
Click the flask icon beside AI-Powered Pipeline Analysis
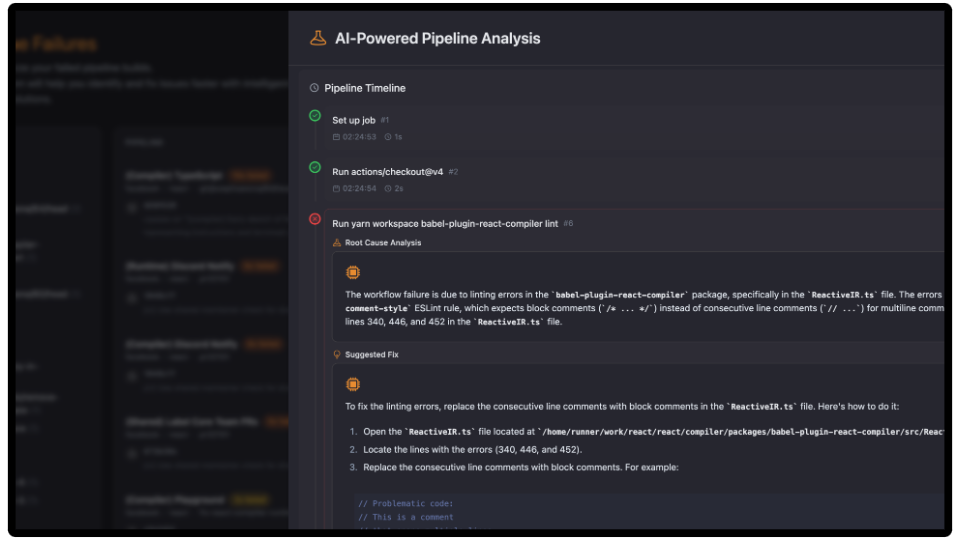pos(318,38)
